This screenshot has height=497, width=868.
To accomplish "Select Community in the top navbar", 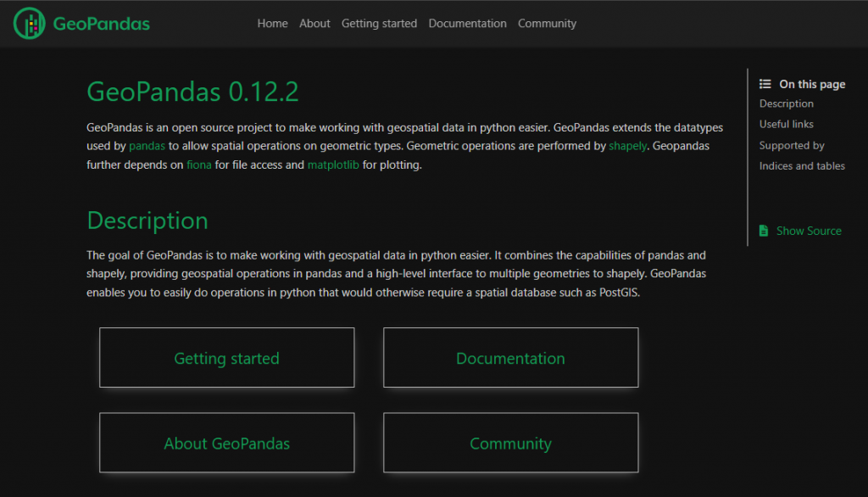I will click(x=547, y=24).
